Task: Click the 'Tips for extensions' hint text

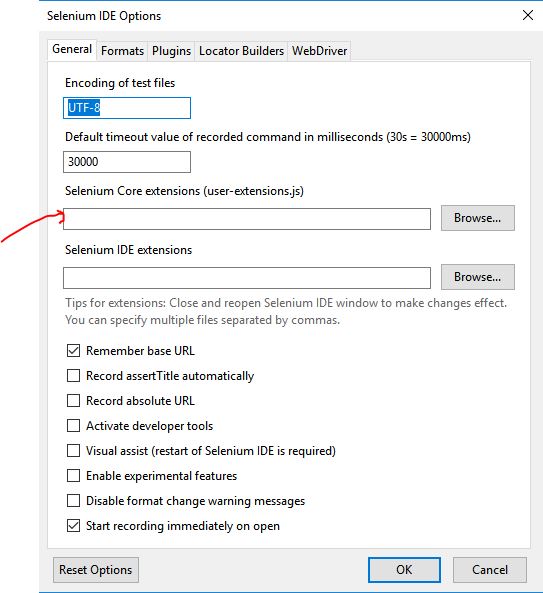Action: 286,311
